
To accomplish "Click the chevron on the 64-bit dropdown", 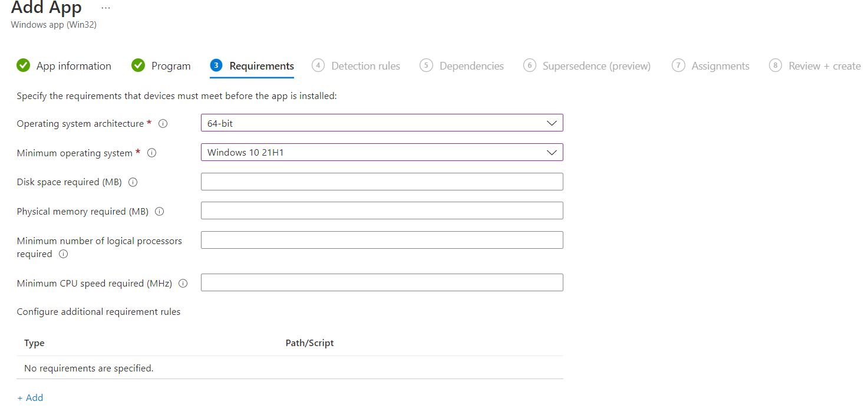I will 552,123.
